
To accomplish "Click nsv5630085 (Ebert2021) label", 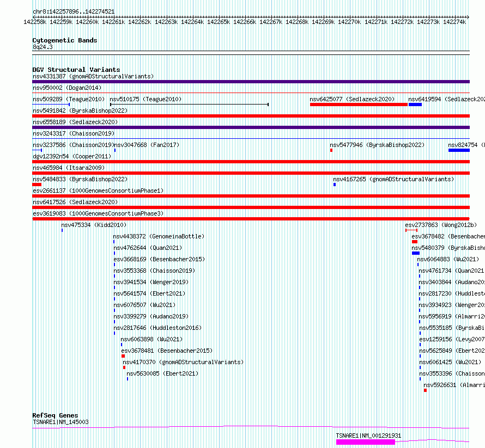I will click(x=162, y=373).
